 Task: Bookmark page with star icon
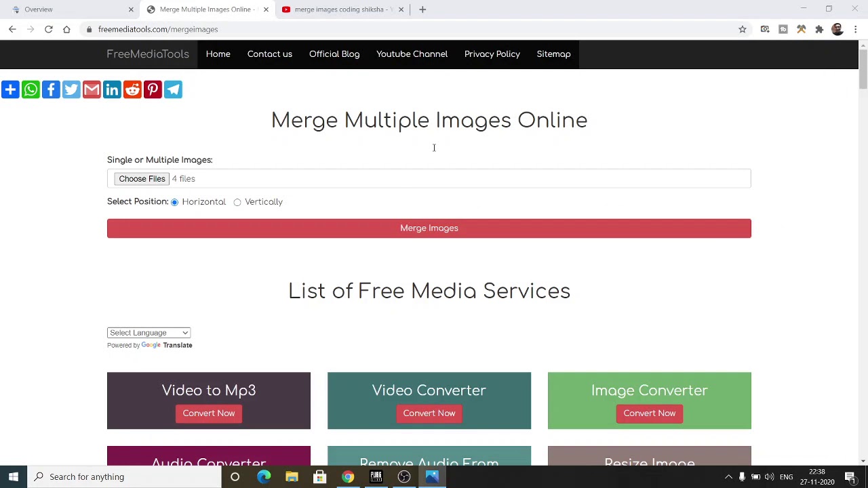tap(743, 29)
